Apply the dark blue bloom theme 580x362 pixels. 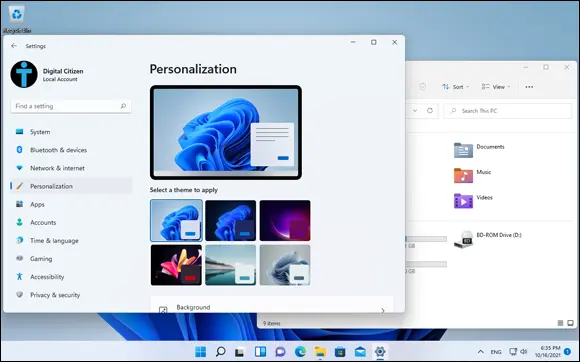coord(230,220)
